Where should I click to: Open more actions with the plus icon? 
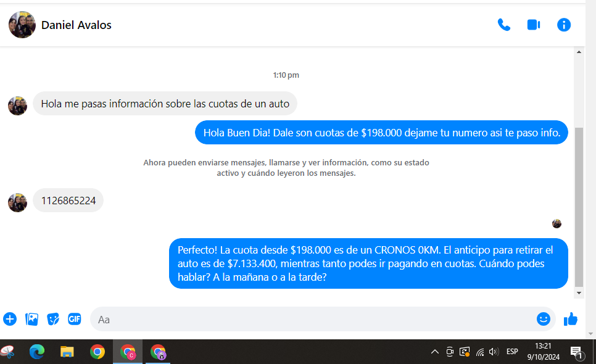(10, 319)
